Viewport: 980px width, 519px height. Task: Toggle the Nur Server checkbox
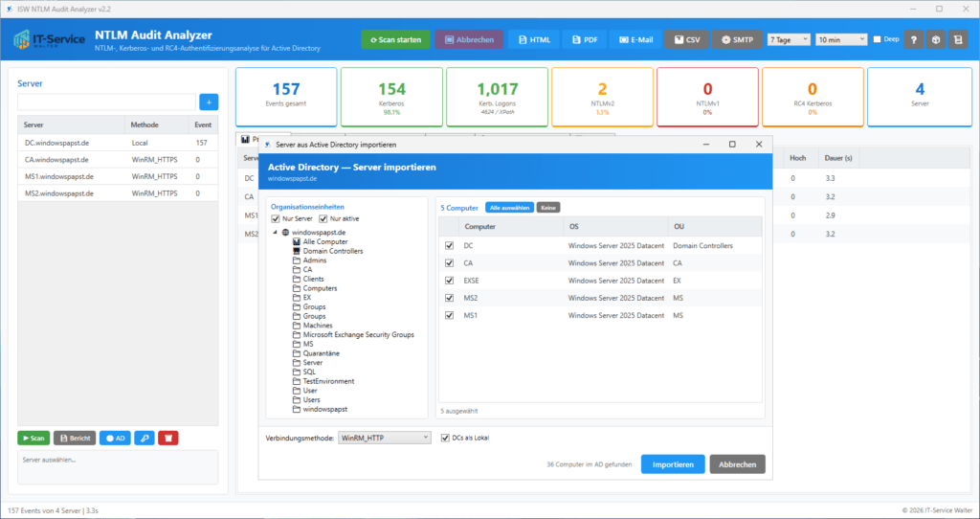(275, 219)
